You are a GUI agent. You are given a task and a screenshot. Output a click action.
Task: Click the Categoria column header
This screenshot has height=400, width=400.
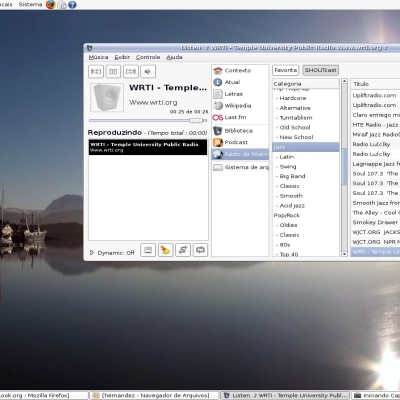pyautogui.click(x=306, y=84)
